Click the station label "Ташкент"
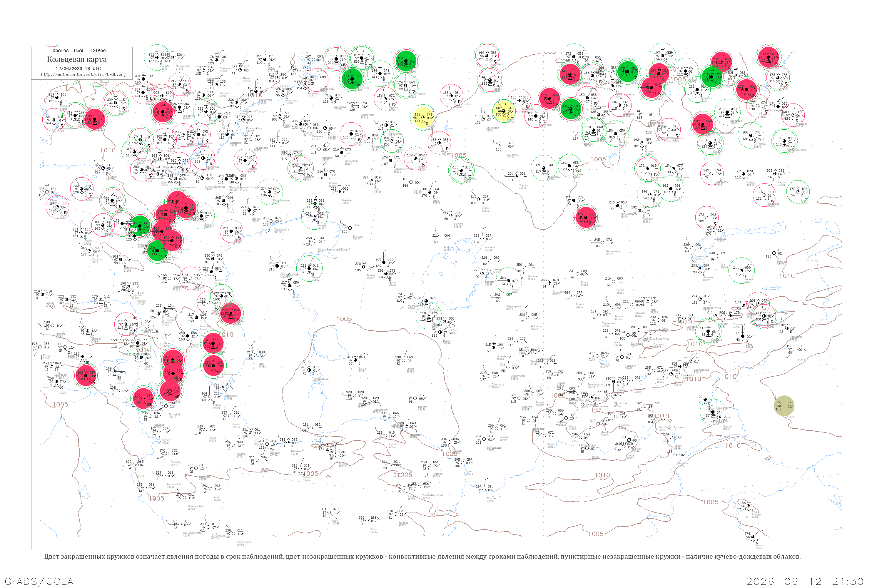 click(630, 366)
